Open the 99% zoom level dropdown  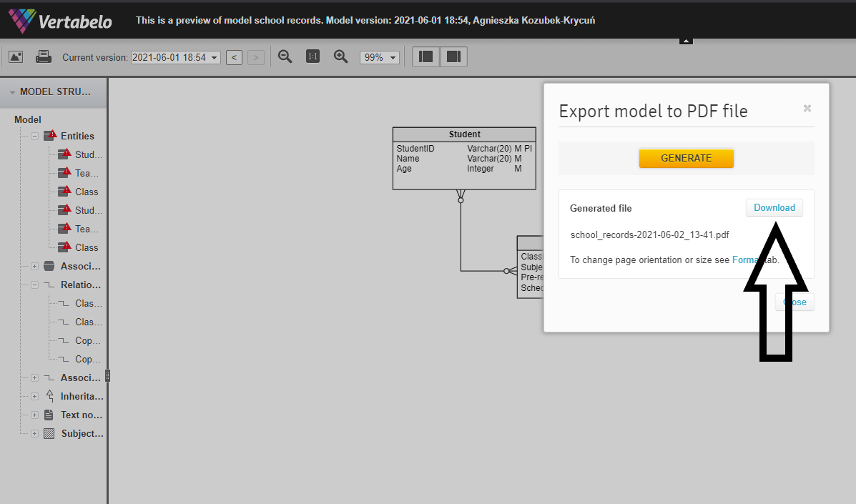coord(380,57)
